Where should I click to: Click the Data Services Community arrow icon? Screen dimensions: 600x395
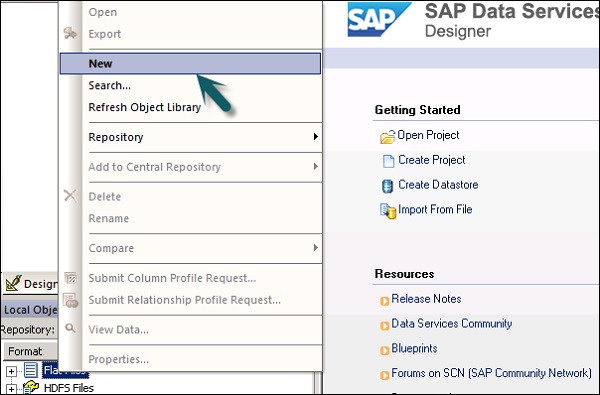point(384,326)
